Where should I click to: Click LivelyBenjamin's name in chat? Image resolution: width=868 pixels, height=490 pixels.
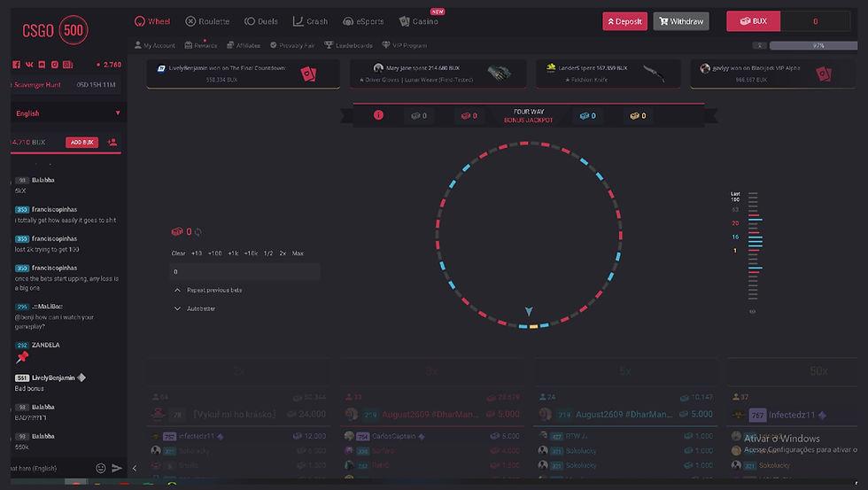click(53, 377)
